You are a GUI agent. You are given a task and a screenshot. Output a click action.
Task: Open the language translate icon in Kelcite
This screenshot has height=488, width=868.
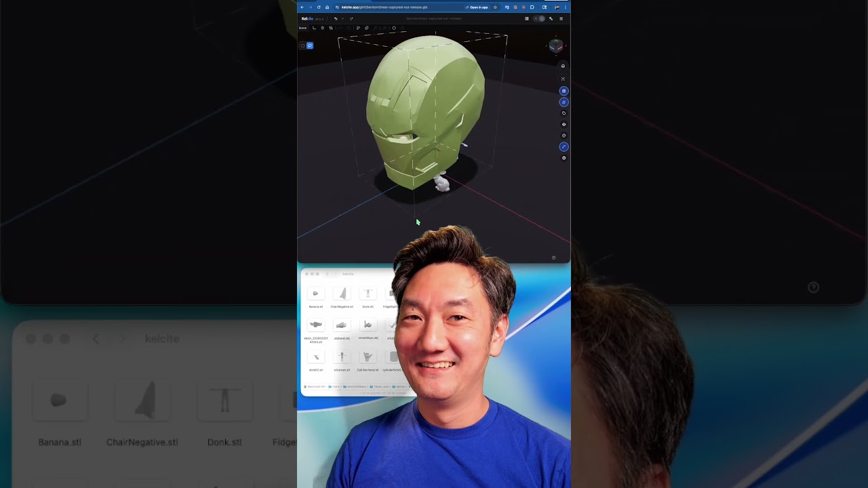pyautogui.click(x=551, y=19)
